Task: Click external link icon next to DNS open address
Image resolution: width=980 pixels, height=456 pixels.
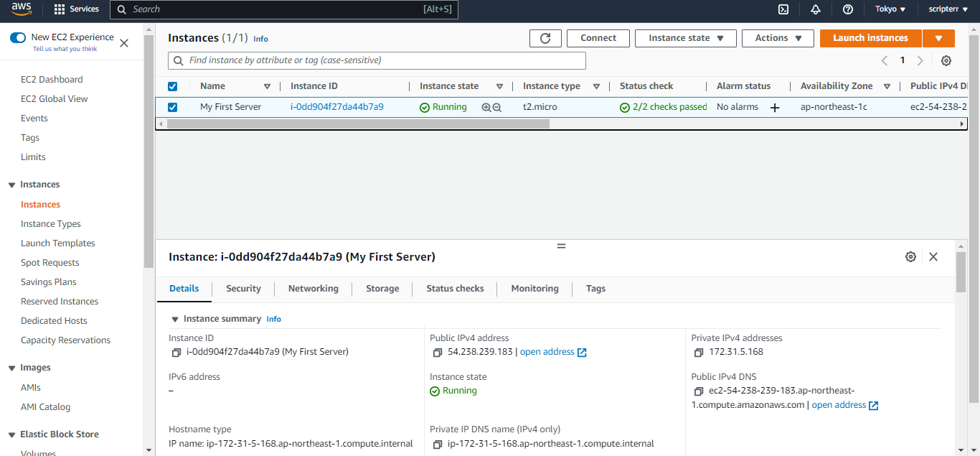Action: tap(873, 406)
